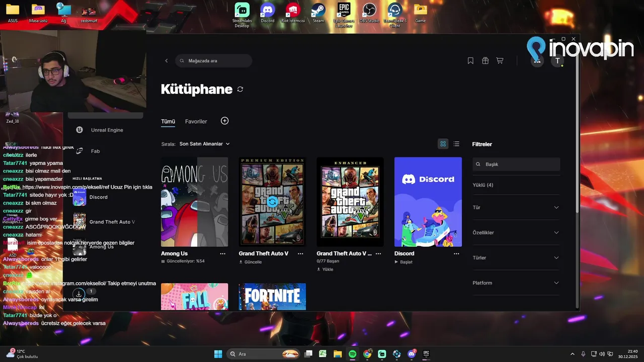Switch to the Tümü tab
The height and width of the screenshot is (362, 644).
pyautogui.click(x=168, y=121)
